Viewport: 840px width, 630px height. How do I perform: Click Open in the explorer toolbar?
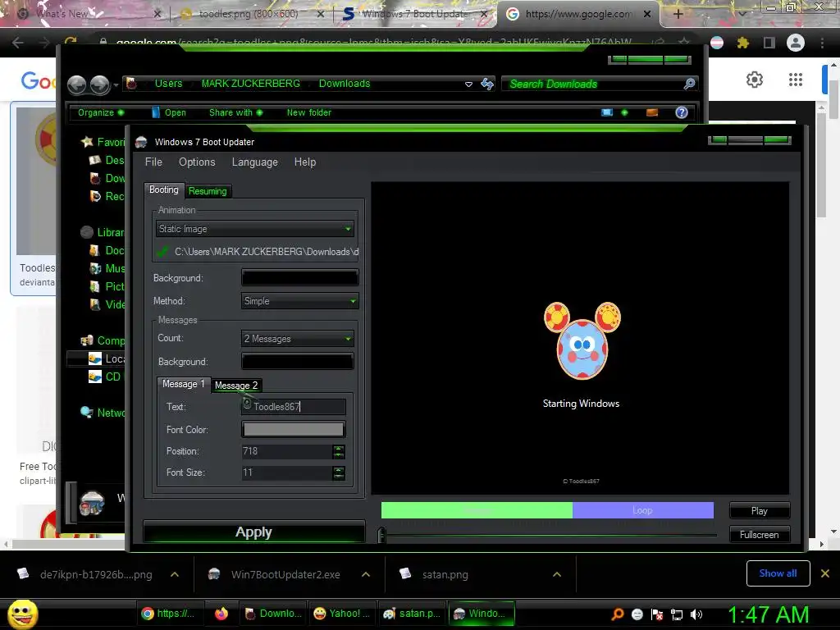(x=169, y=112)
